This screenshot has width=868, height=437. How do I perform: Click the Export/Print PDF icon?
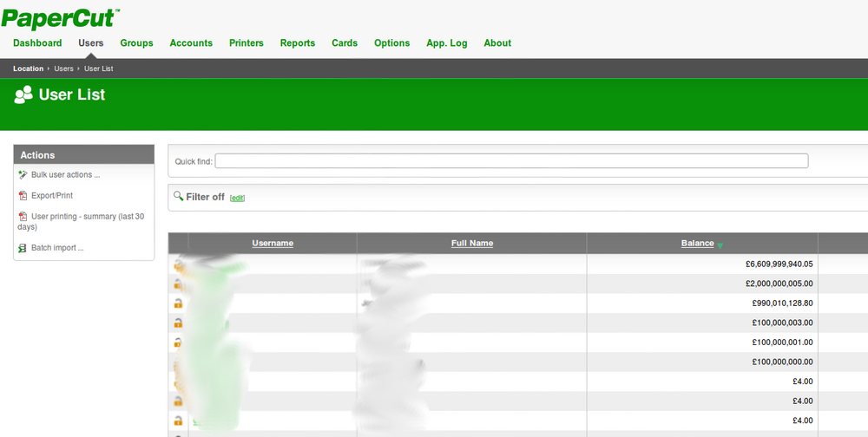(x=23, y=196)
